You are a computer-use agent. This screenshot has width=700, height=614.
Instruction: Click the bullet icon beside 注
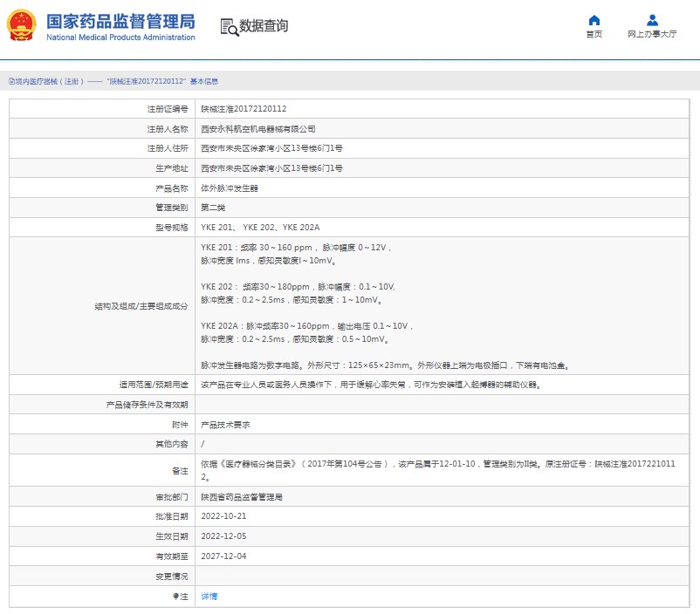pos(175,597)
